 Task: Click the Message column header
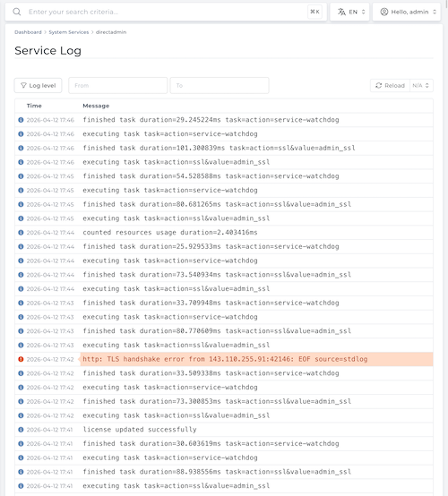coord(96,106)
